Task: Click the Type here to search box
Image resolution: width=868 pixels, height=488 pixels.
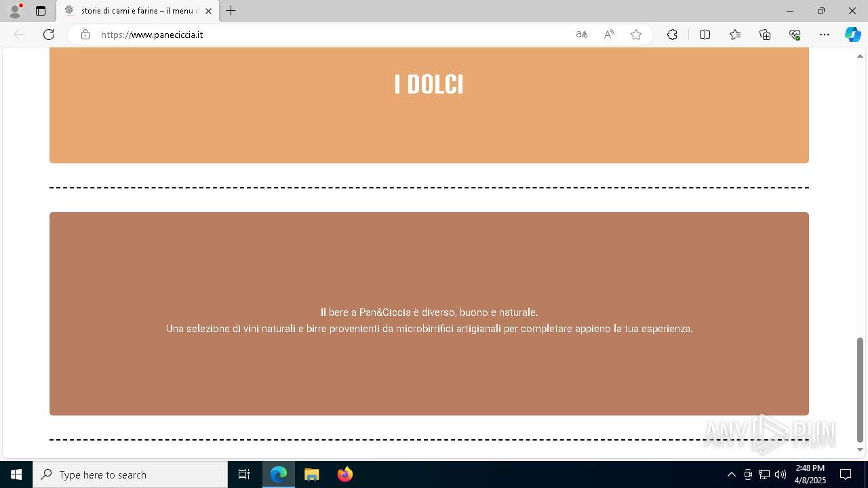Action: coord(130,474)
